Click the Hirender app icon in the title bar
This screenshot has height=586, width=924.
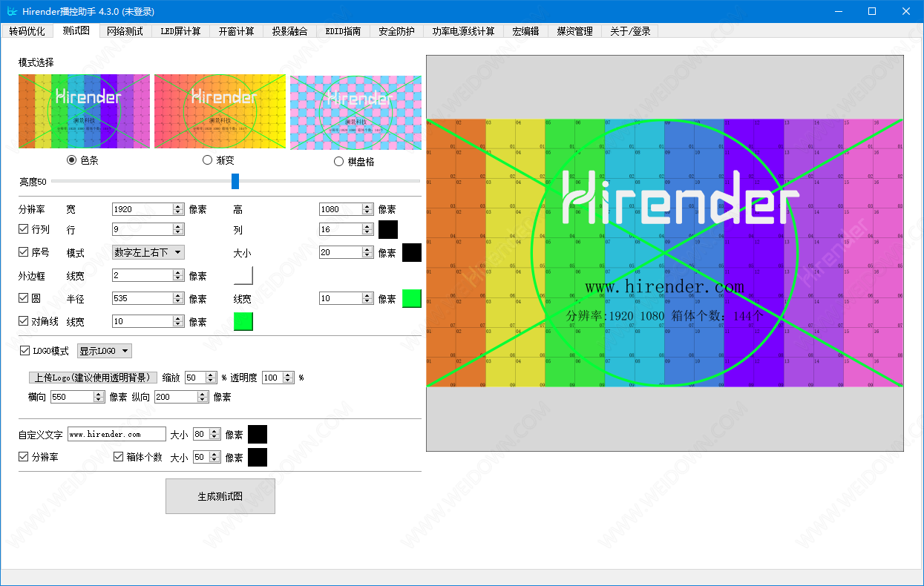pyautogui.click(x=12, y=11)
